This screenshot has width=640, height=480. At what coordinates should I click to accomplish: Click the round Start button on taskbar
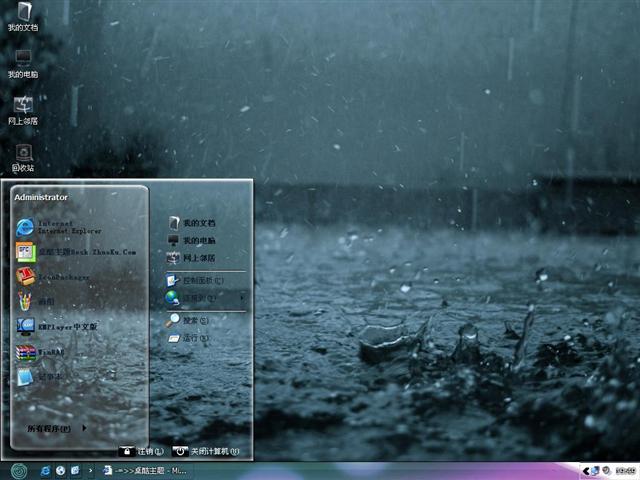[19, 471]
